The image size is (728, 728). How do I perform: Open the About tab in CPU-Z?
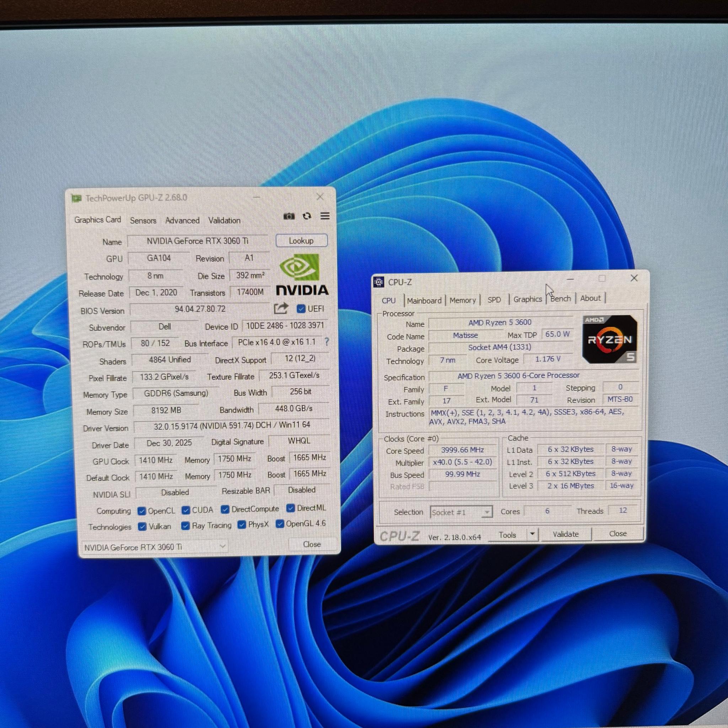590,299
